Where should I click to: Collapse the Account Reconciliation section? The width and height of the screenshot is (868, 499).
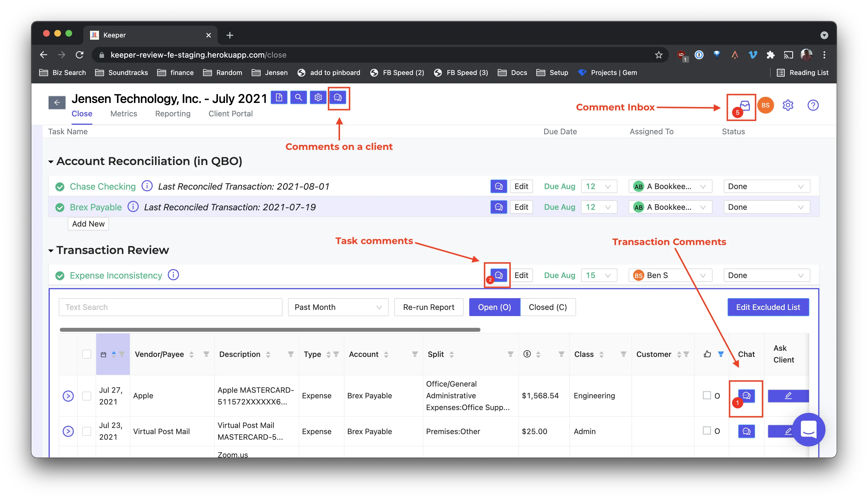51,161
